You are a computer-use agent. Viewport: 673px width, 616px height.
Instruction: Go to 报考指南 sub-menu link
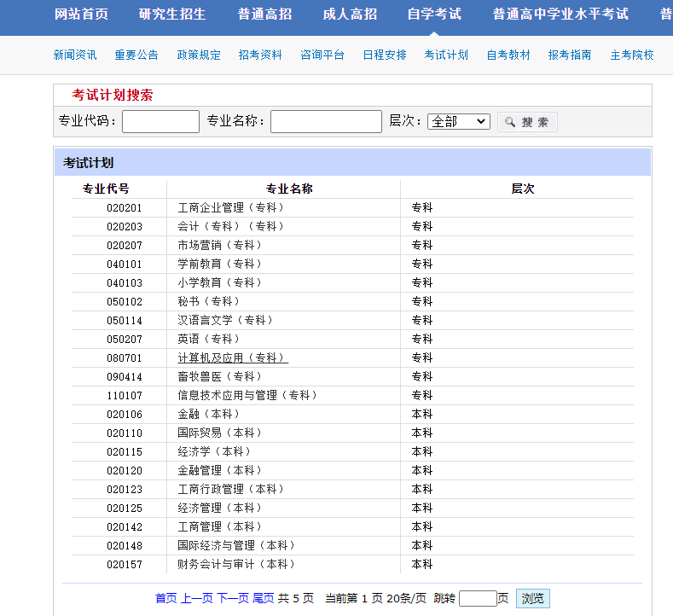[570, 55]
